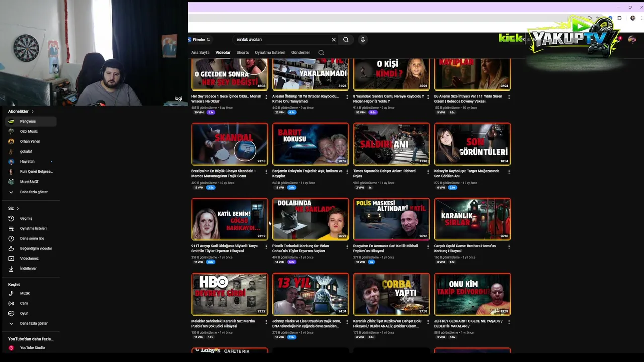Open the Oynatma listeleri channel tab
644x362 pixels.
(270, 52)
